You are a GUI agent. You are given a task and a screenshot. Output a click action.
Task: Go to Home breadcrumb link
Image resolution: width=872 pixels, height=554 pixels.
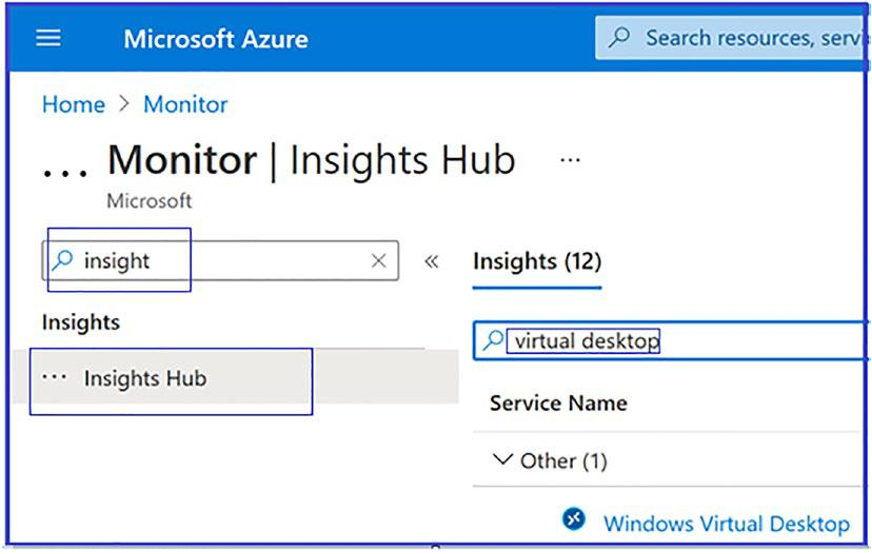pyautogui.click(x=73, y=104)
